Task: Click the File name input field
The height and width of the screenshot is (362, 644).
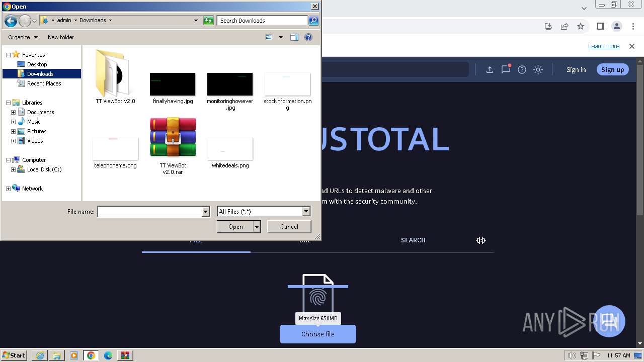Action: (149, 212)
